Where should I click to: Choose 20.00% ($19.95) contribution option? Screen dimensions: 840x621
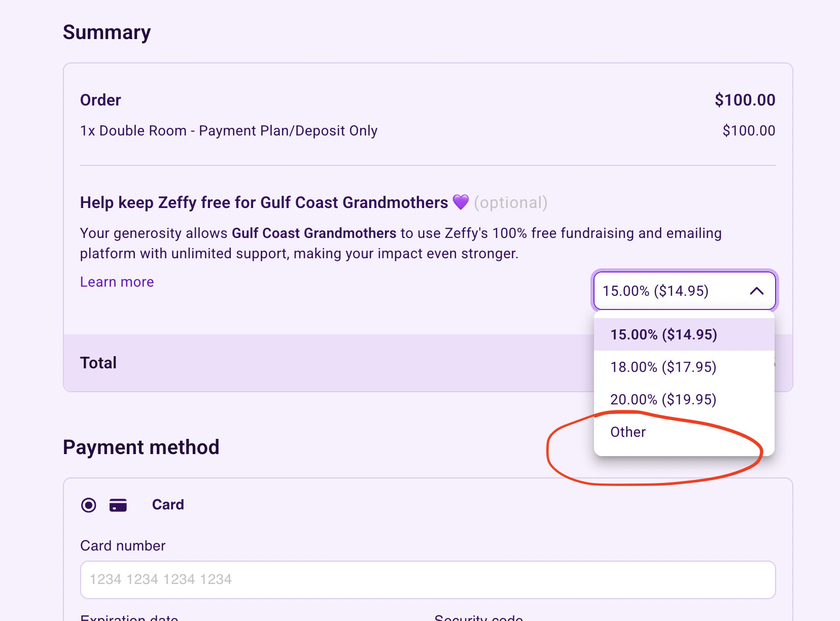click(x=684, y=399)
